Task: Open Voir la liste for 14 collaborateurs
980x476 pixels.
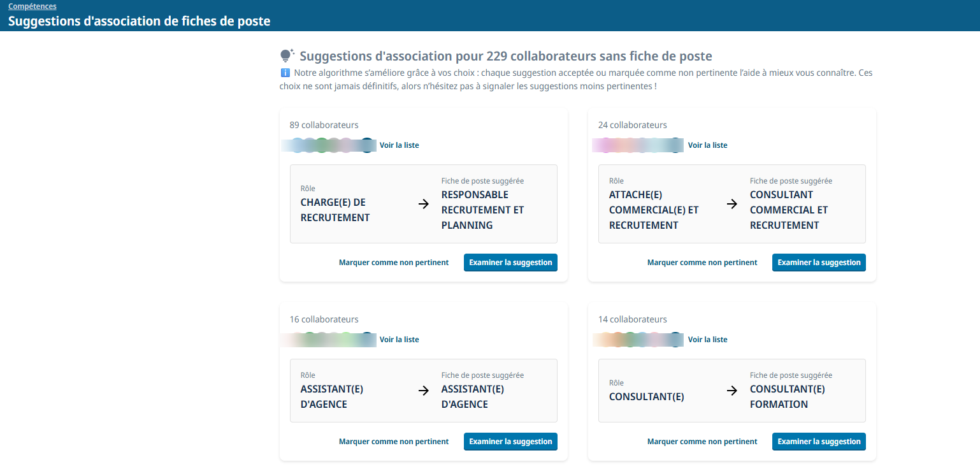Action: [708, 340]
